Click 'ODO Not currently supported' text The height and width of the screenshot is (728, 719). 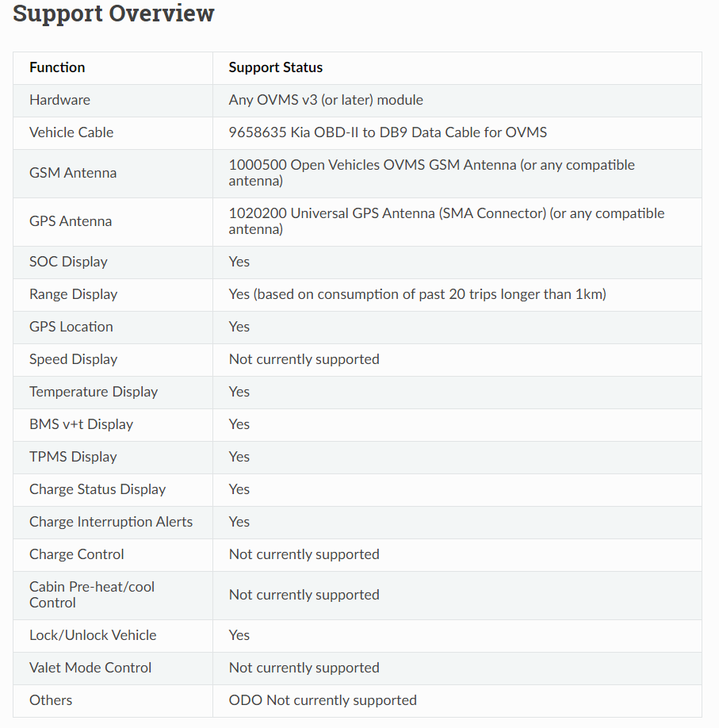(323, 700)
